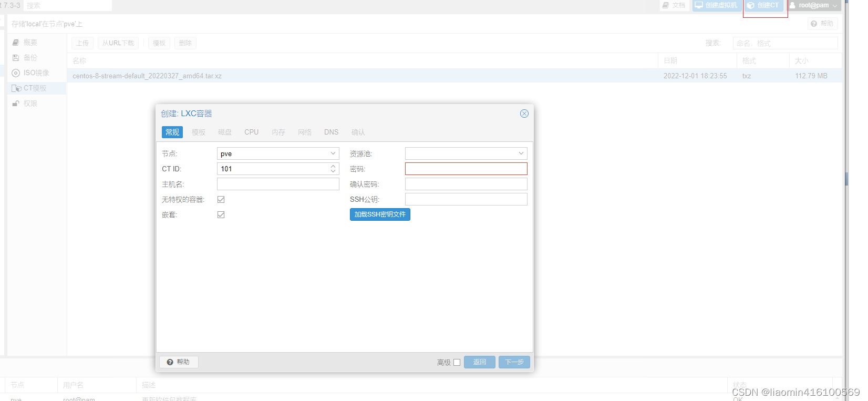Click the 从URL下载 toolbar button

click(118, 43)
